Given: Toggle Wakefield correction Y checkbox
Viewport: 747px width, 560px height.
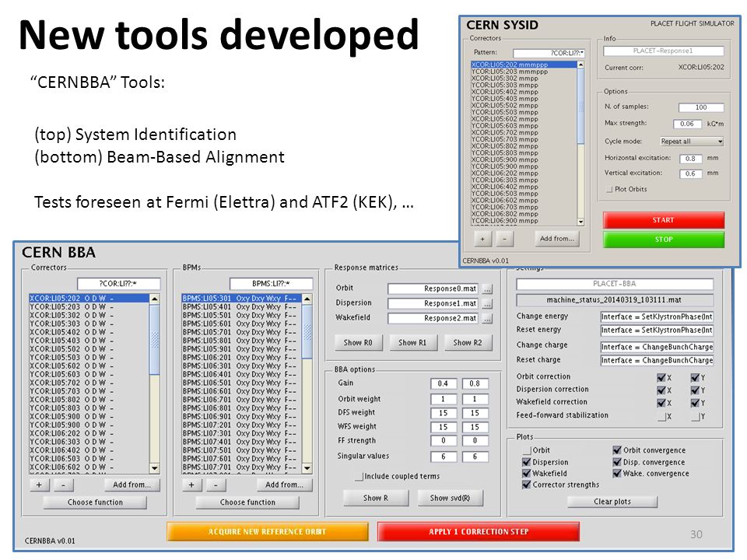Looking at the screenshot, I should (x=695, y=403).
